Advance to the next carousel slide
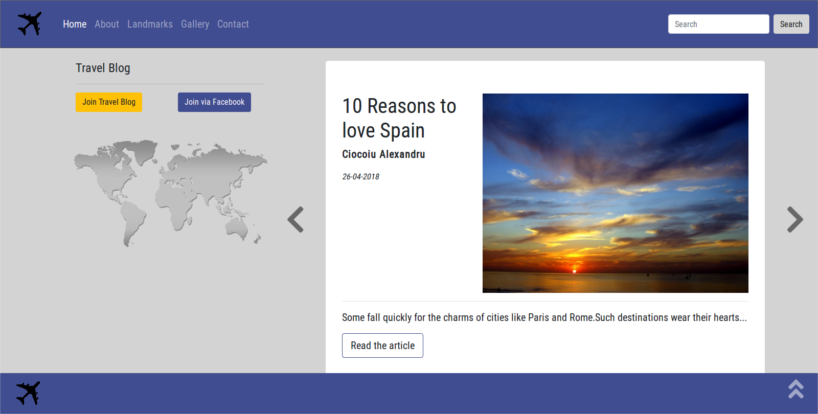818x414 pixels. (794, 219)
